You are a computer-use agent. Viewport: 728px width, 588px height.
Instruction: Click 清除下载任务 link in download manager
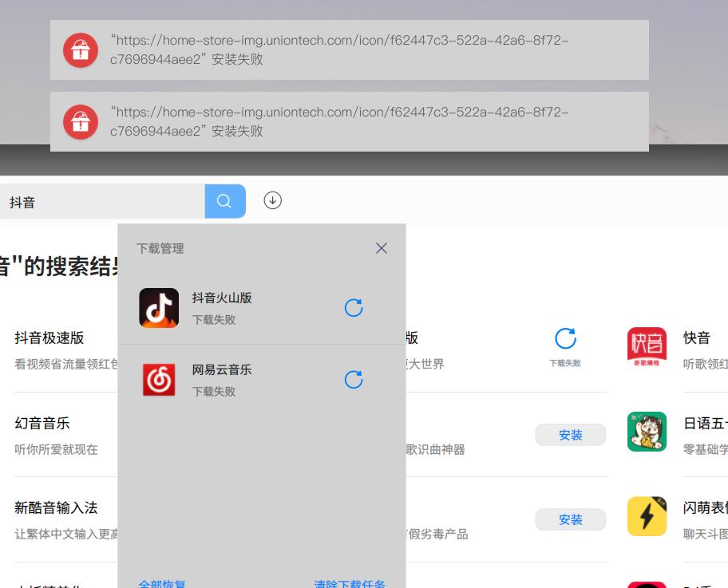click(x=350, y=583)
